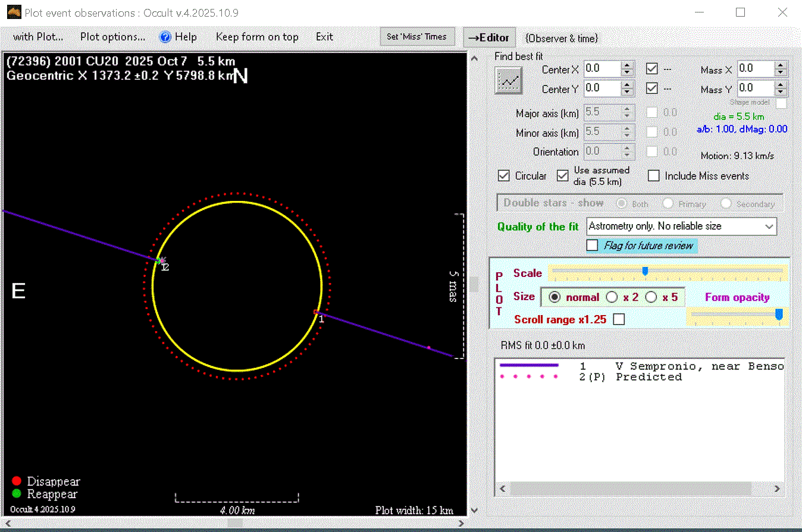Screen dimensions: 802x532
Task: Click the Find best fit graph icon
Action: [509, 80]
